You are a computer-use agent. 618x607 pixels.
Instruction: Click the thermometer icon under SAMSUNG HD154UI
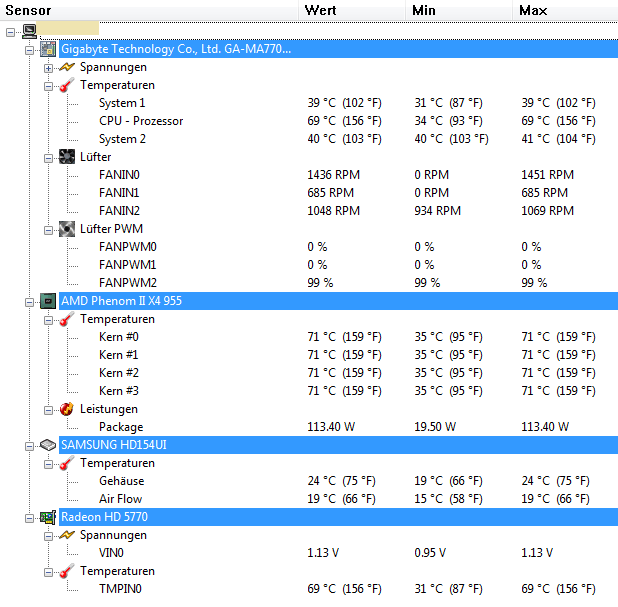67,463
